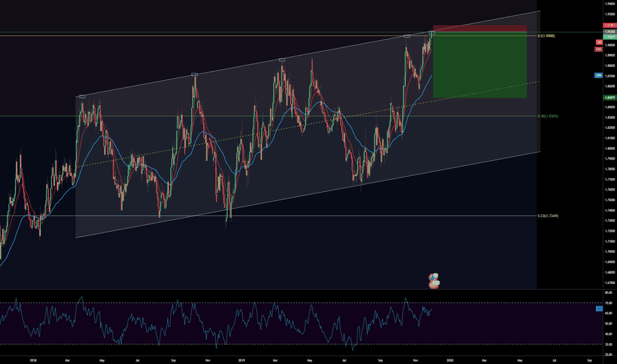Click the green 1.8487 target price tag
This screenshot has height=364, width=617.
click(608, 98)
